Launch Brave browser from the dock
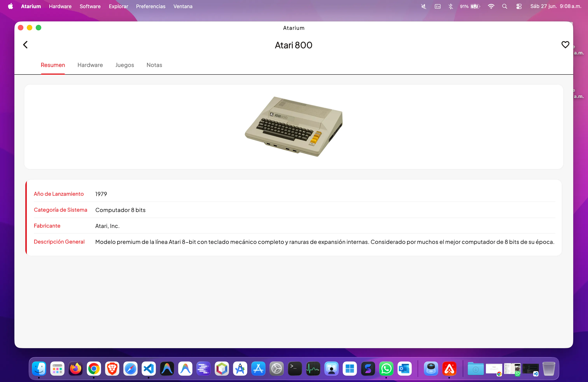The width and height of the screenshot is (588, 382). tap(112, 369)
